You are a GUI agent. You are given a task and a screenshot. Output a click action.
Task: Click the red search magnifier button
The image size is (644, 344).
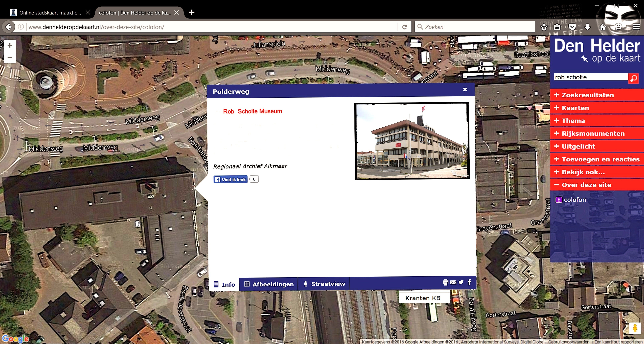pyautogui.click(x=633, y=79)
